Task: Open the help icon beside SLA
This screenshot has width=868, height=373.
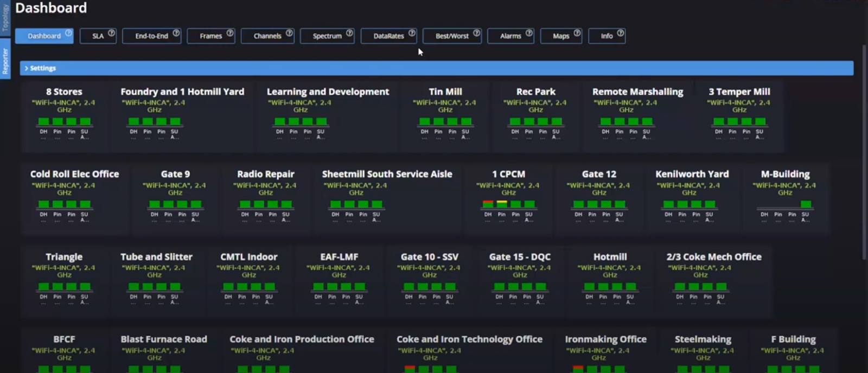Action: click(111, 33)
